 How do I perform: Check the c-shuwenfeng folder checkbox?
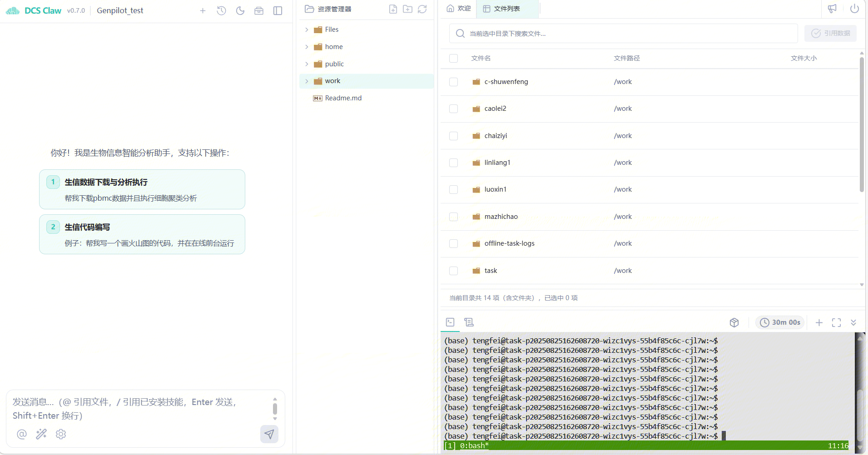[x=453, y=82]
